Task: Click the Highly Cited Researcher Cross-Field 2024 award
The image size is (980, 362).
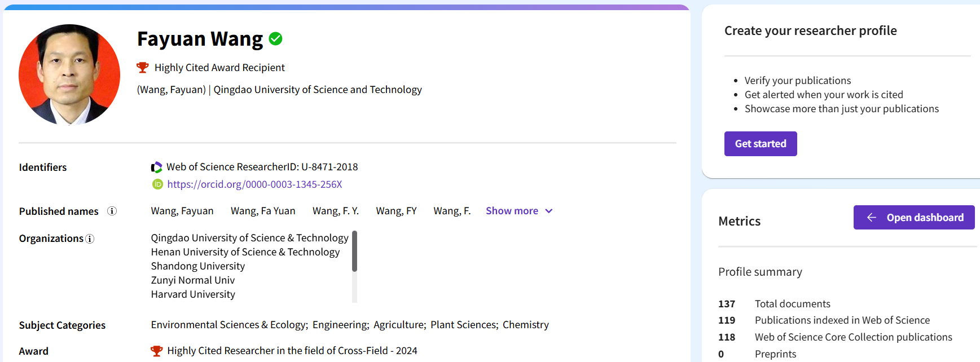Action: [292, 351]
